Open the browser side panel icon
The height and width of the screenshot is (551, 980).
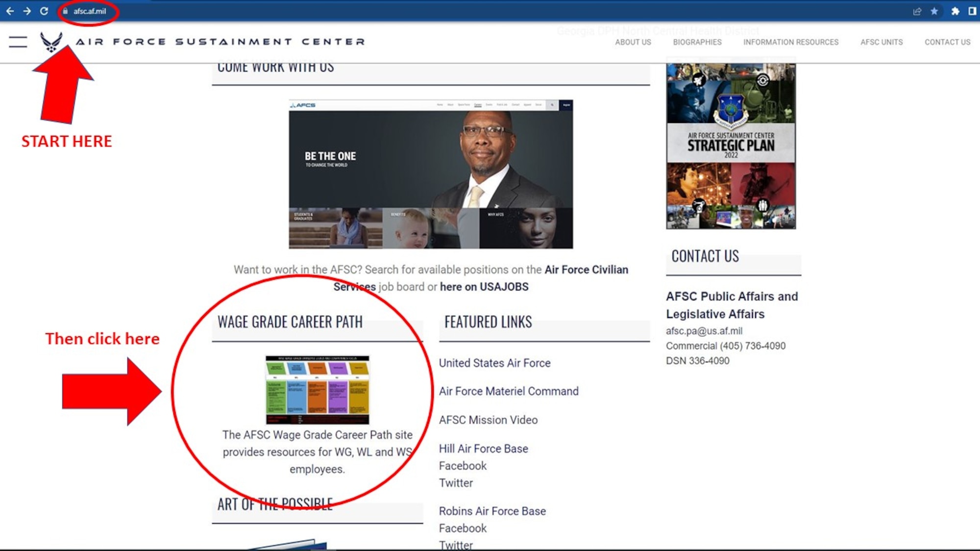click(972, 11)
